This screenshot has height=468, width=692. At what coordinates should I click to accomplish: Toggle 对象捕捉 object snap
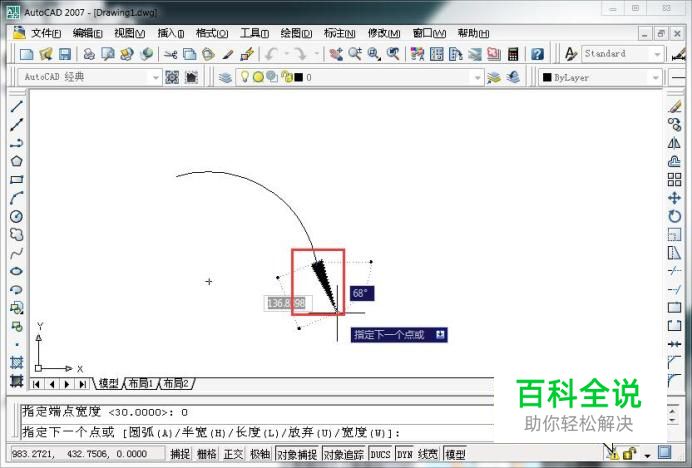(x=297, y=454)
